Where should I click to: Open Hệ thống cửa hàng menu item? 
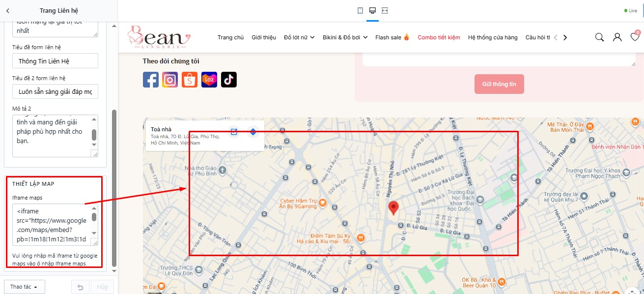coord(493,37)
